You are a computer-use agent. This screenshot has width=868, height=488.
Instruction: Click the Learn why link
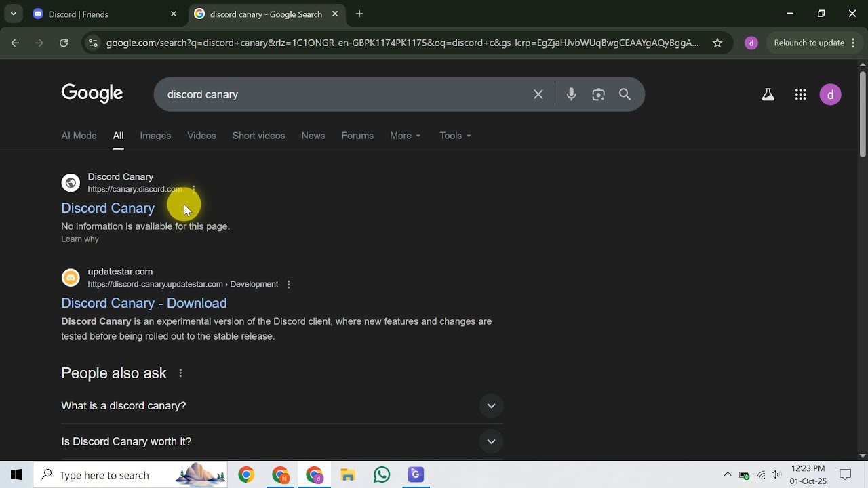[x=80, y=239]
